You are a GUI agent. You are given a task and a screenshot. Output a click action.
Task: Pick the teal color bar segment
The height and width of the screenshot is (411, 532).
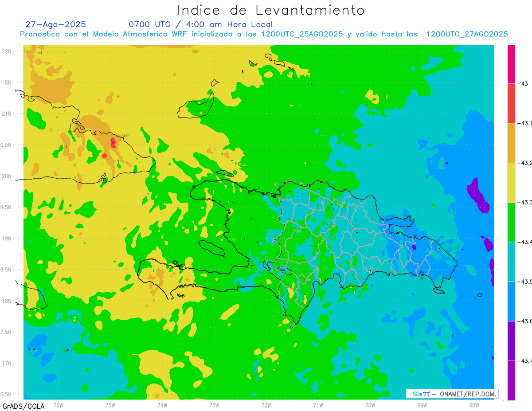tap(511, 262)
